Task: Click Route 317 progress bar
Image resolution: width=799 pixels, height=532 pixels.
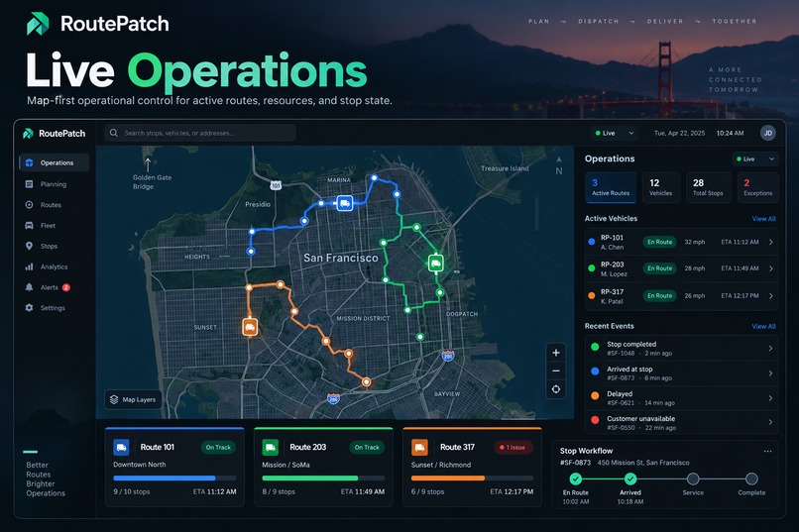Action: coord(473,479)
